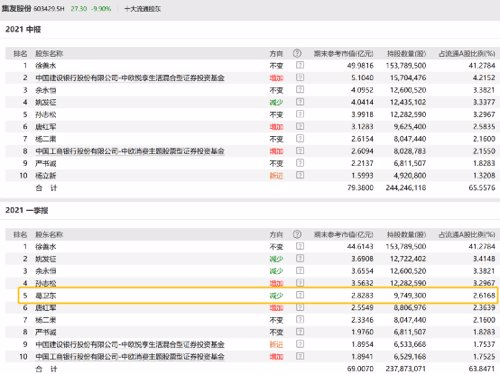Click share count 4,920,800
Image resolution: width=500 pixels, height=374 pixels.
(x=410, y=175)
